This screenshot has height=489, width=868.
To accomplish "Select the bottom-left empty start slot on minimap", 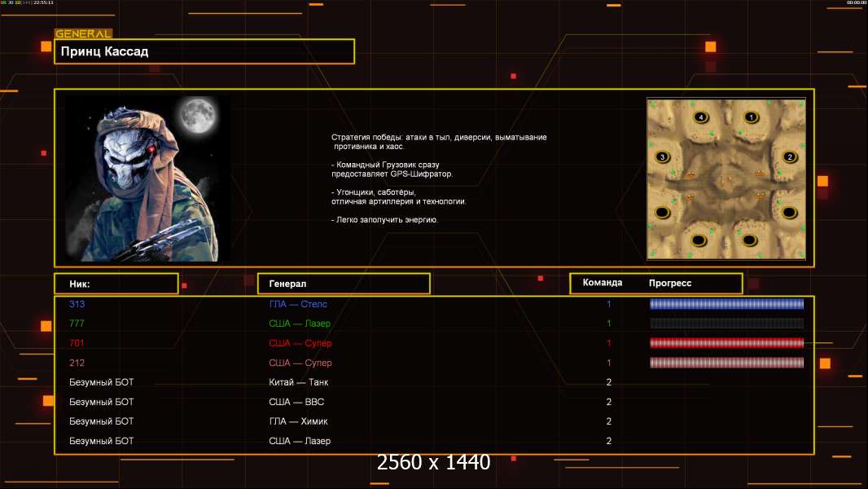I will tap(699, 240).
